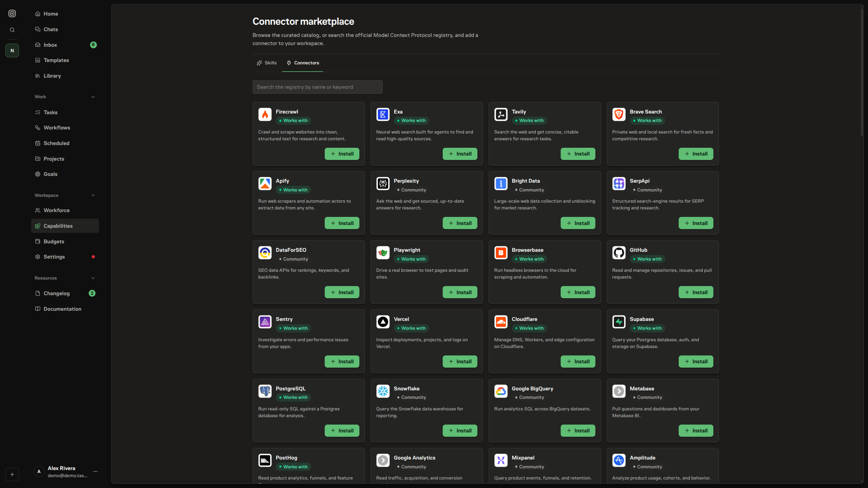868x488 pixels.
Task: Select the N workspace avatar
Action: pyautogui.click(x=12, y=50)
